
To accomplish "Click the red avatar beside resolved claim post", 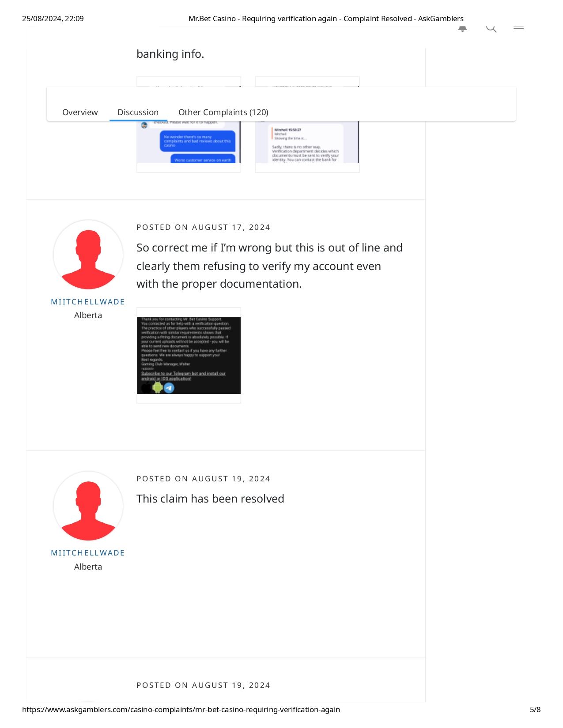I will [88, 507].
